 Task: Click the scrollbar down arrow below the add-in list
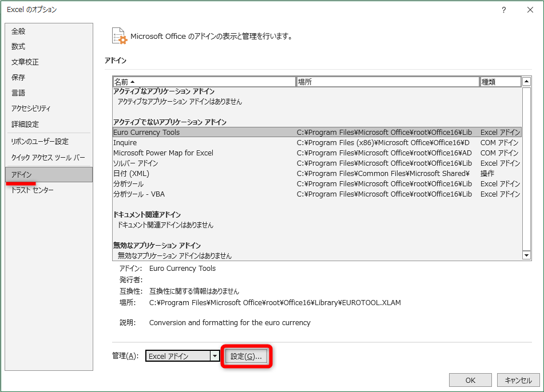coord(526,255)
